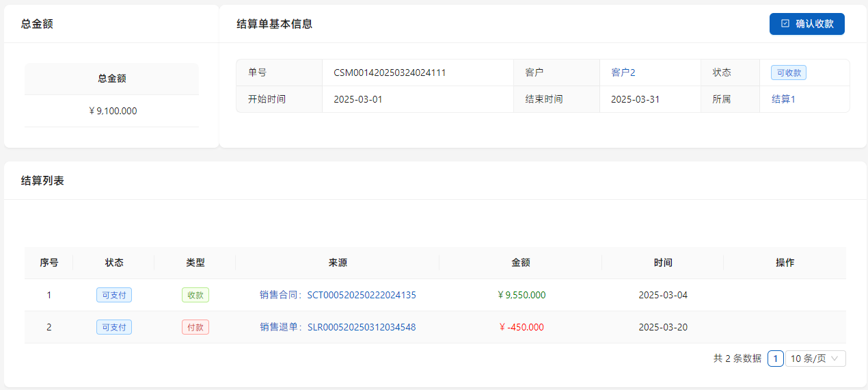868x390 pixels.
Task: Click the 确认收款 button
Action: pos(806,23)
